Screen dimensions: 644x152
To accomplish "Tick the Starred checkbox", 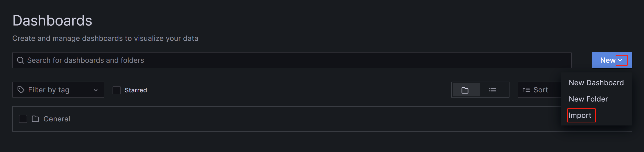I will click(117, 90).
